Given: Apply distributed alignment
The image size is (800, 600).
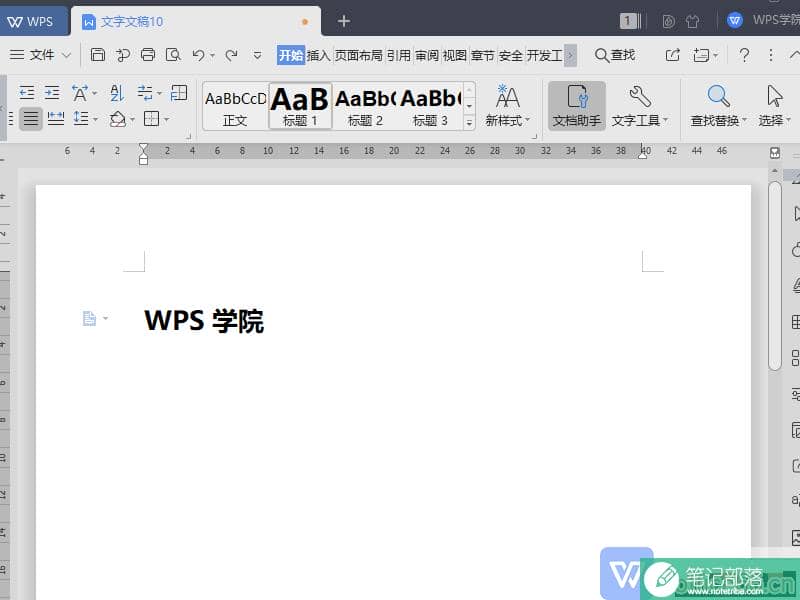Looking at the screenshot, I should (56, 119).
